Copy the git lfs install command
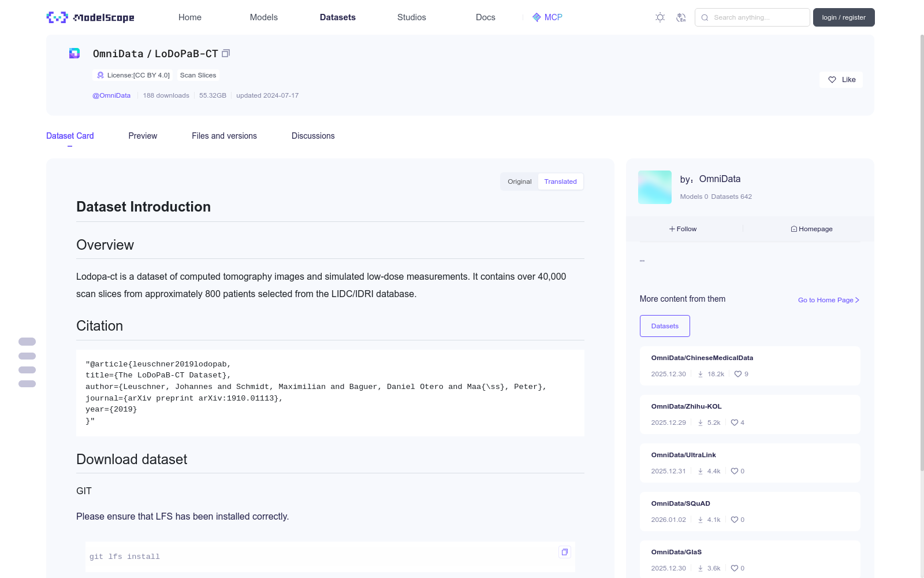924x578 pixels. [x=564, y=552]
